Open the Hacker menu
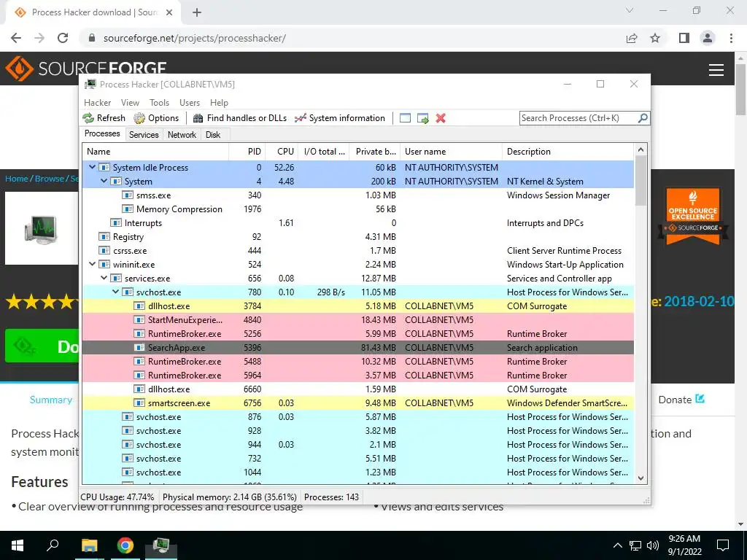The image size is (747, 560). (x=97, y=103)
